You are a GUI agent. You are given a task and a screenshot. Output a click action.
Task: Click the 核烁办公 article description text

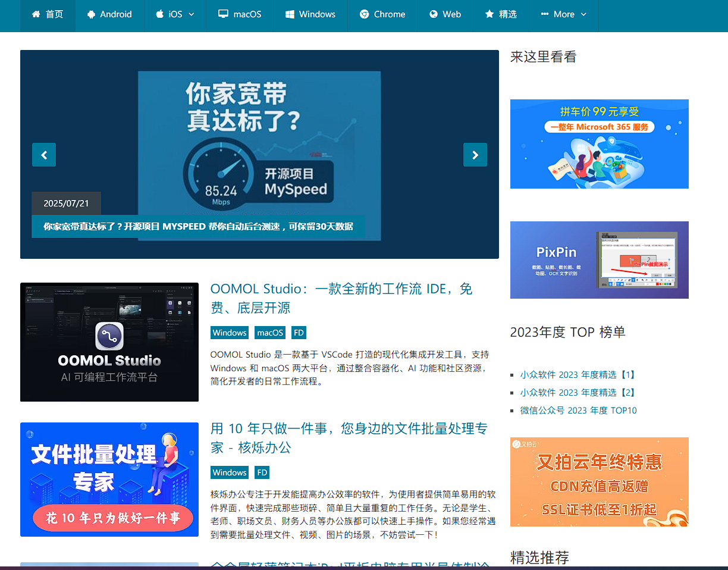point(353,515)
